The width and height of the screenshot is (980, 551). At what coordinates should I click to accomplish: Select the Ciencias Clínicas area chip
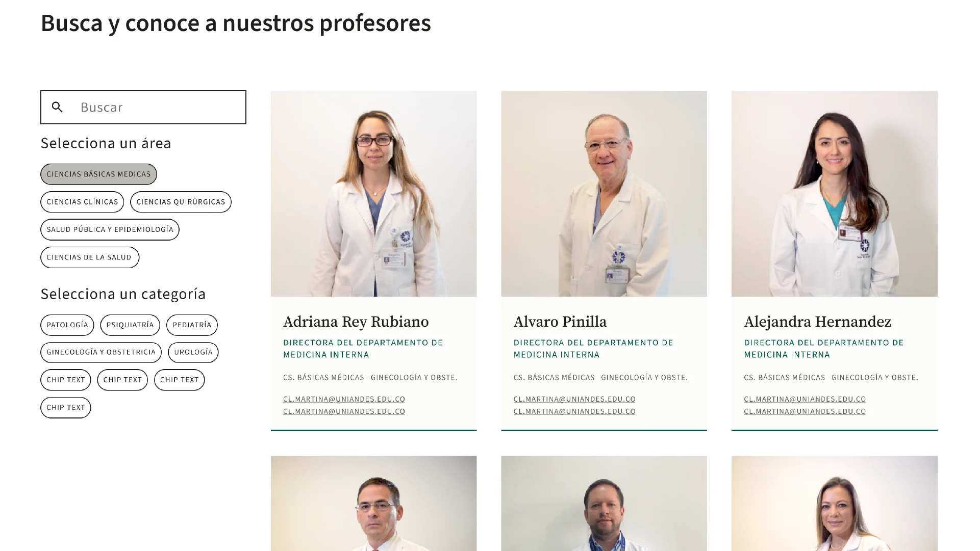(82, 202)
